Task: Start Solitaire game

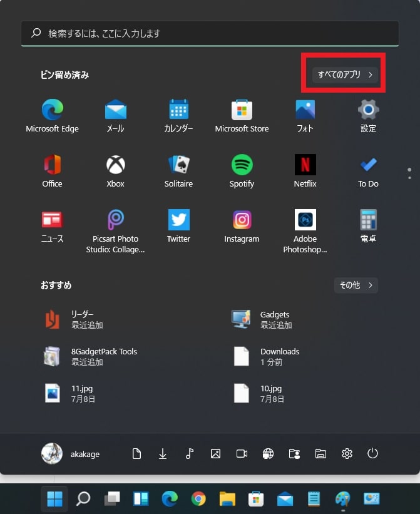Action: pyautogui.click(x=178, y=170)
